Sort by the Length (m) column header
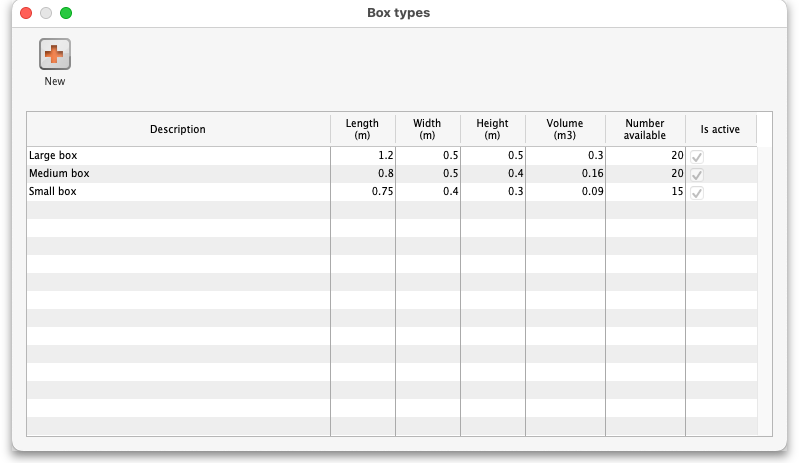799x463 pixels. (x=362, y=130)
